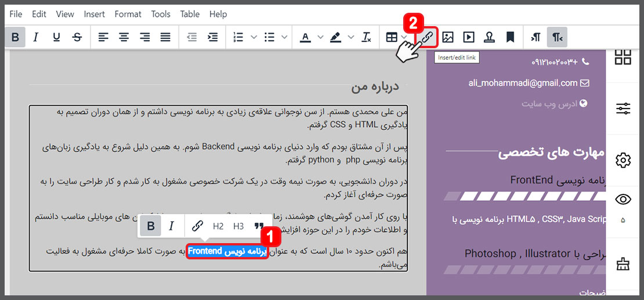Open the Format menu
Viewport: 644px width, 300px height.
pyautogui.click(x=128, y=14)
